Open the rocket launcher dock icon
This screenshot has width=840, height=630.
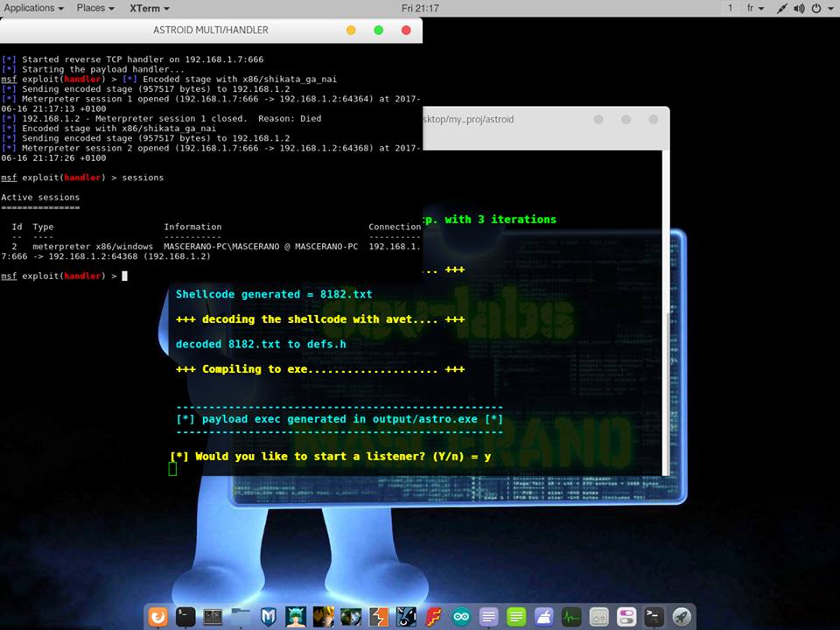tap(682, 617)
